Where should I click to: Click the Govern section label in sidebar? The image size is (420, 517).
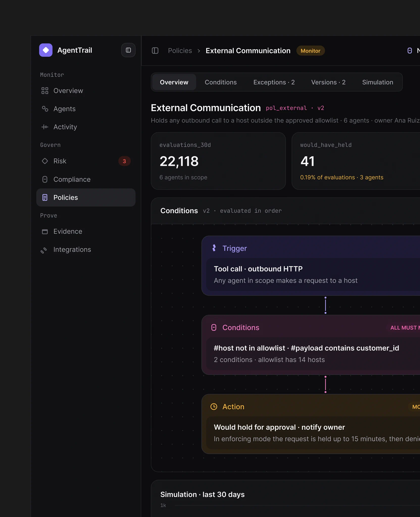pos(50,145)
